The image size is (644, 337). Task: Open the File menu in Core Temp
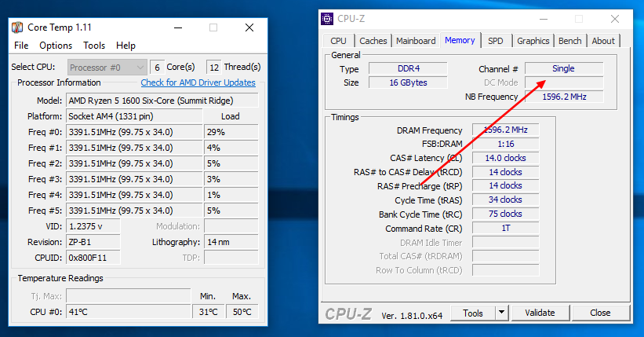click(21, 46)
